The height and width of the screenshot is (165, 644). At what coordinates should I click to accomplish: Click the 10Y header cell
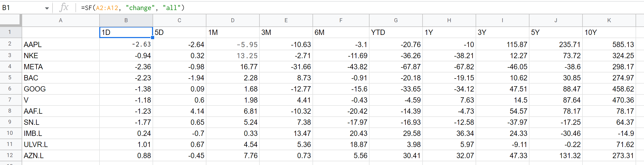[609, 32]
